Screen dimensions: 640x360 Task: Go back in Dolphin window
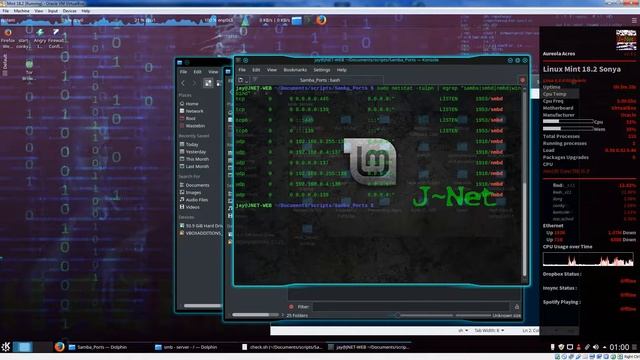(x=183, y=83)
